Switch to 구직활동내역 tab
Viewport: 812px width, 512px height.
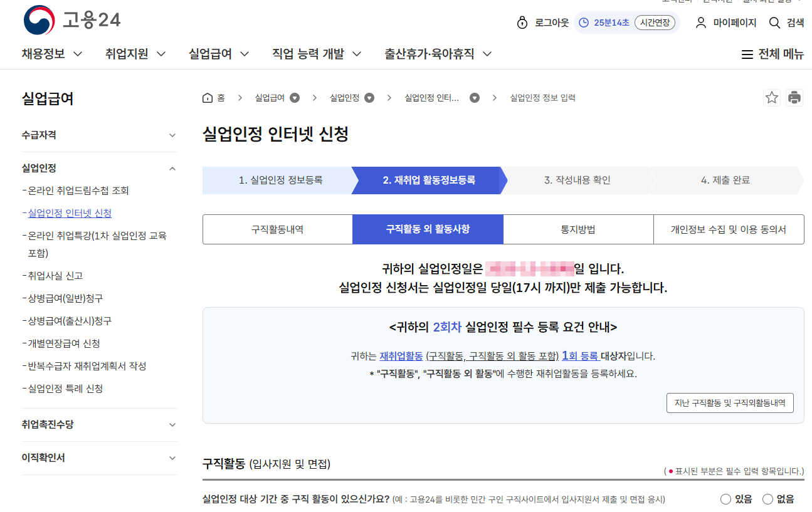278,229
